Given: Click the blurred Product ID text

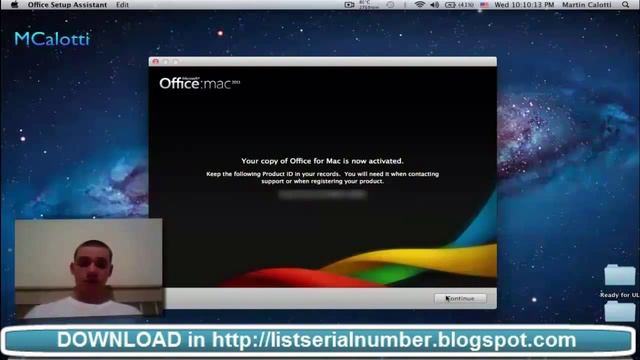Looking at the screenshot, I should coord(322,195).
